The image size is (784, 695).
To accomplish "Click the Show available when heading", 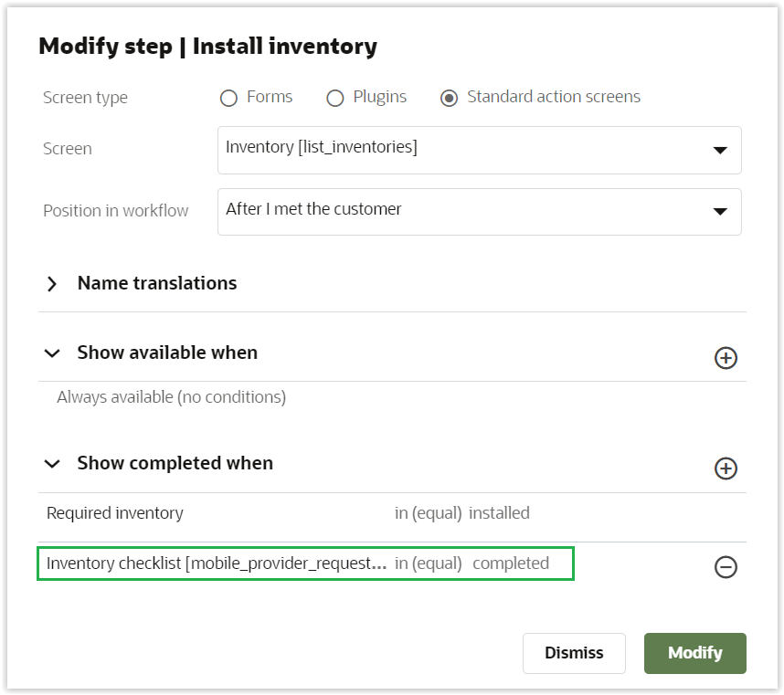I will click(167, 353).
